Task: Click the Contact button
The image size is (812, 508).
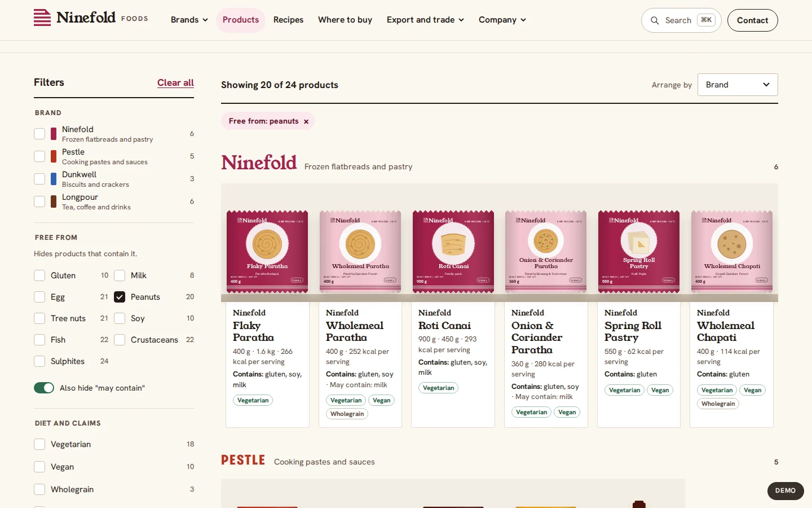Action: click(x=753, y=20)
